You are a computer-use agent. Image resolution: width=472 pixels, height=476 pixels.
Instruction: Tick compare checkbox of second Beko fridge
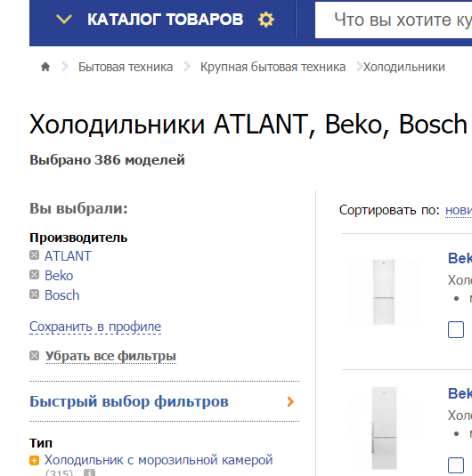coord(456,465)
